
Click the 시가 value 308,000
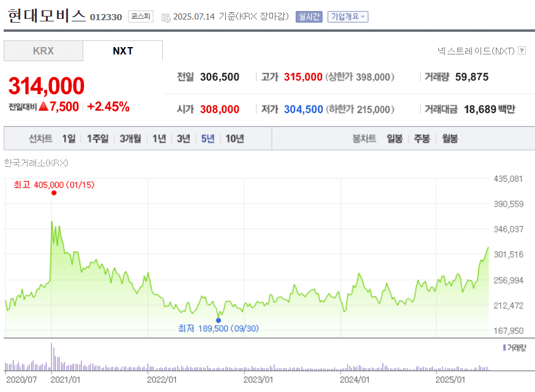[x=220, y=109]
